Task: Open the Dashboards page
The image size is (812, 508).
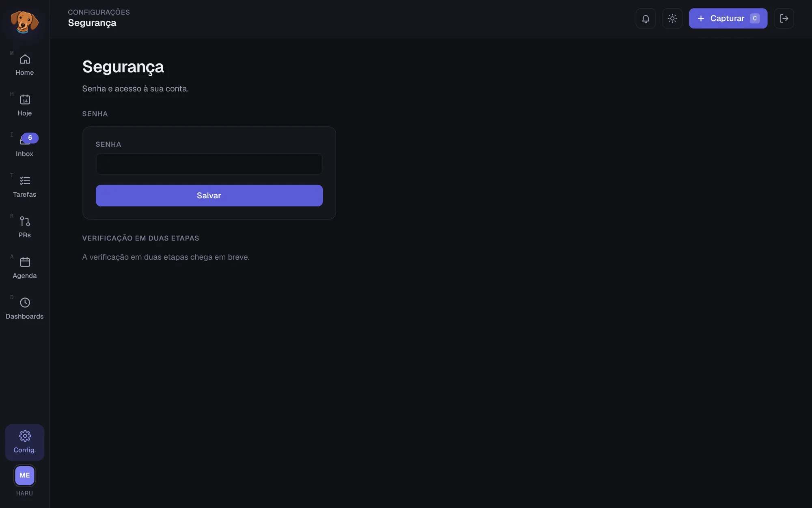Action: pyautogui.click(x=25, y=308)
